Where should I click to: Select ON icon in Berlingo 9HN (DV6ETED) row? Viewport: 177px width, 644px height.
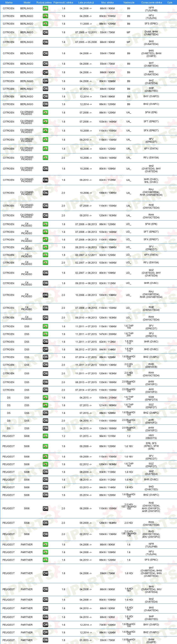[45, 54]
